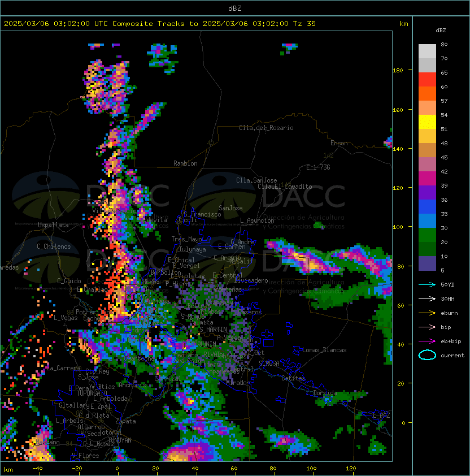Image resolution: width=470 pixels, height=476 pixels.
Task: Click the cyan 'current' ellipse legend icon
Action: (427, 355)
